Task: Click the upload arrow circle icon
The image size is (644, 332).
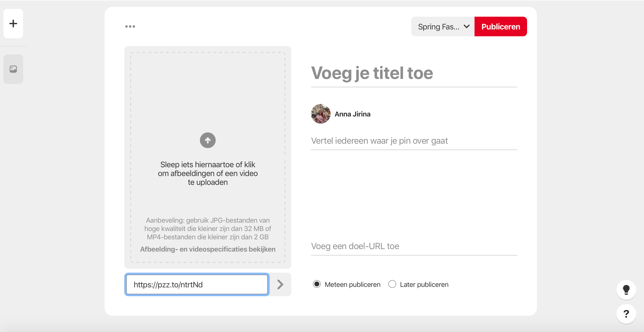Action: 208,140
